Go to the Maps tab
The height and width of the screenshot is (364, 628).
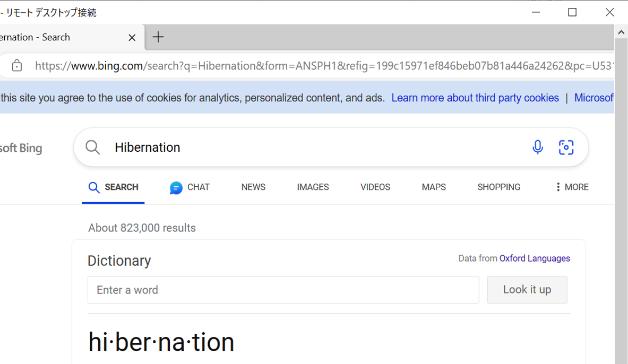pos(434,187)
